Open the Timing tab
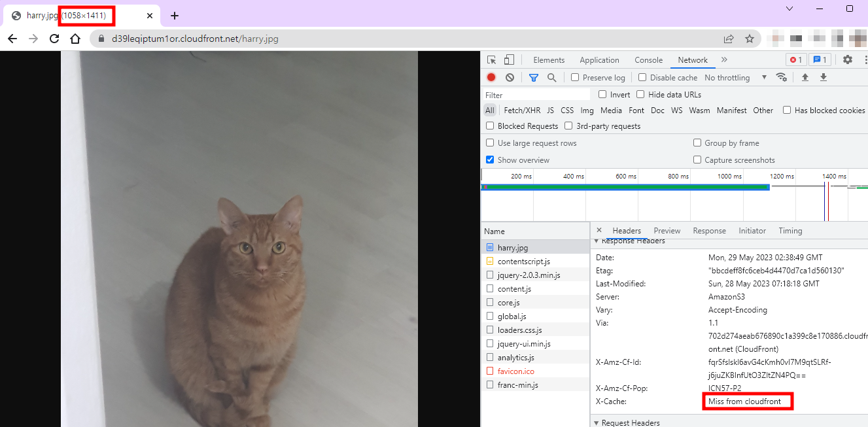This screenshot has height=427, width=868. pos(790,230)
